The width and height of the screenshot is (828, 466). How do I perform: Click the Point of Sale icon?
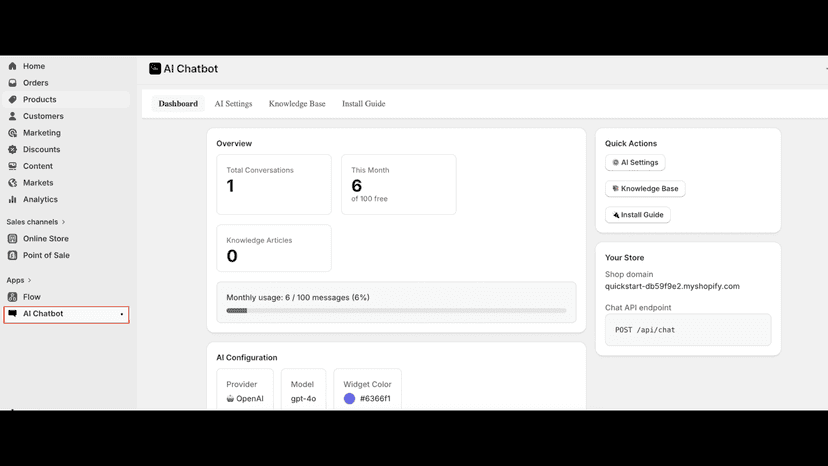pos(13,255)
